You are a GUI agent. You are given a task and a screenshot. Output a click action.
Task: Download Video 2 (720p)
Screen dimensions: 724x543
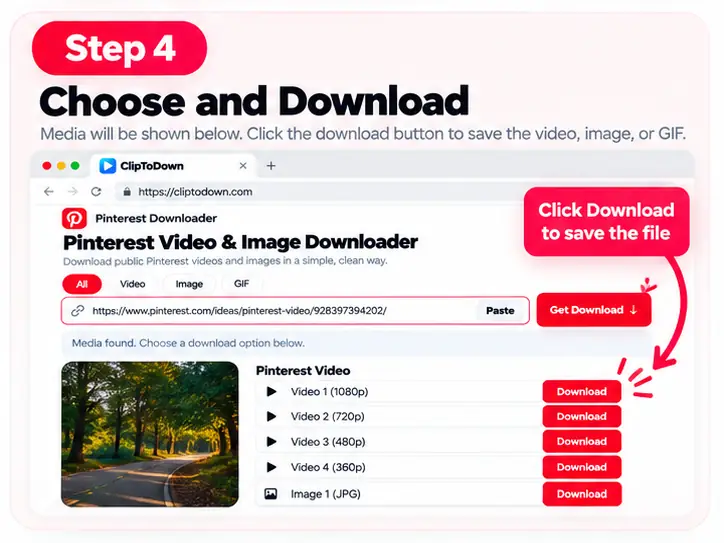point(582,416)
